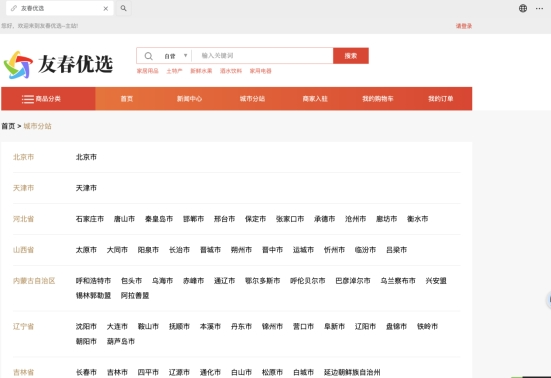This screenshot has height=378, width=551.
Task: Select the 新鲜水果 hot keyword link
Action: pos(201,71)
